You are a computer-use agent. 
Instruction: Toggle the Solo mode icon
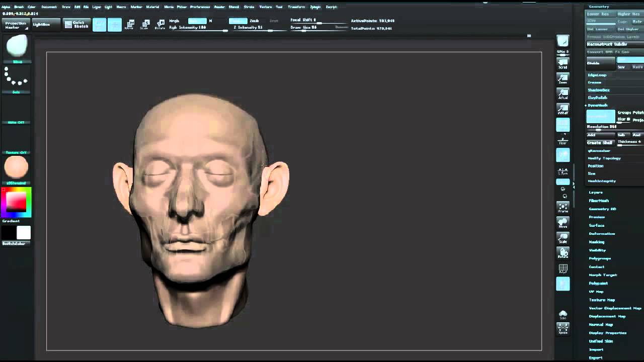coord(563,315)
